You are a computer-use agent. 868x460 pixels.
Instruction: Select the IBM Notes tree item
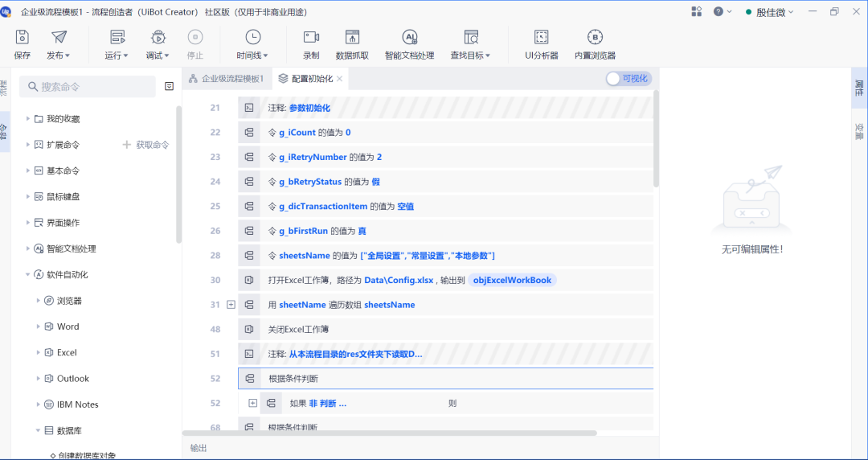77,405
